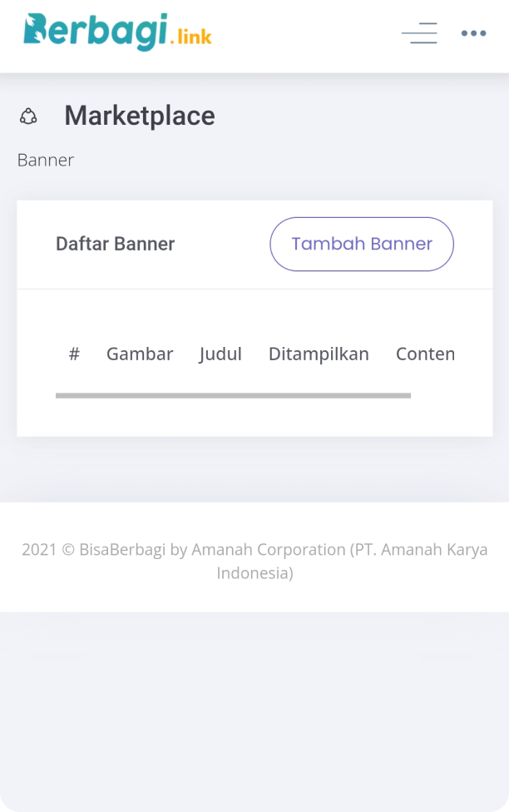Click the Conten column header
Image resolution: width=509 pixels, height=812 pixels.
point(425,354)
